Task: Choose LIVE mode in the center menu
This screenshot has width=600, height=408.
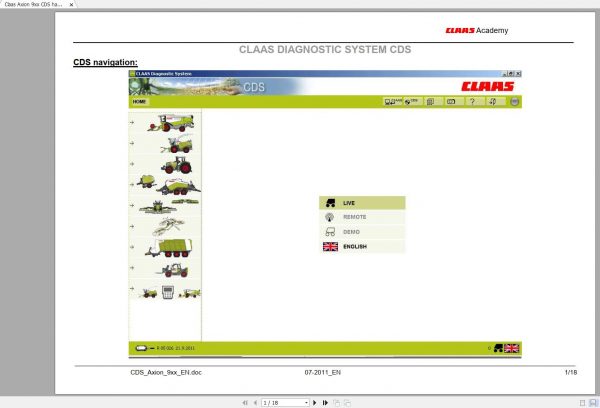Action: (x=362, y=203)
